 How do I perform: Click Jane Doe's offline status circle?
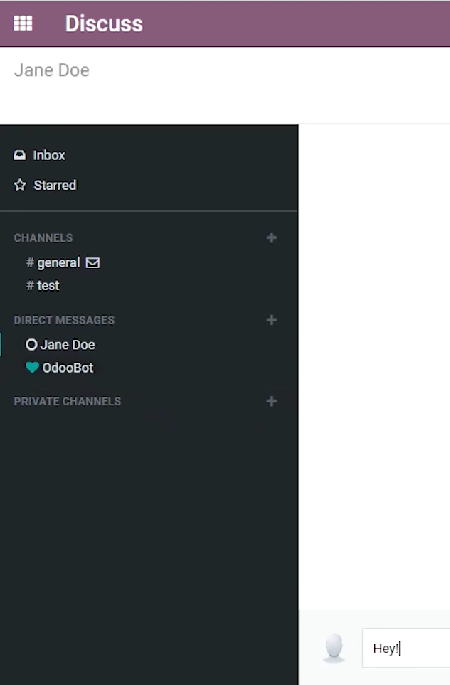pos(31,344)
